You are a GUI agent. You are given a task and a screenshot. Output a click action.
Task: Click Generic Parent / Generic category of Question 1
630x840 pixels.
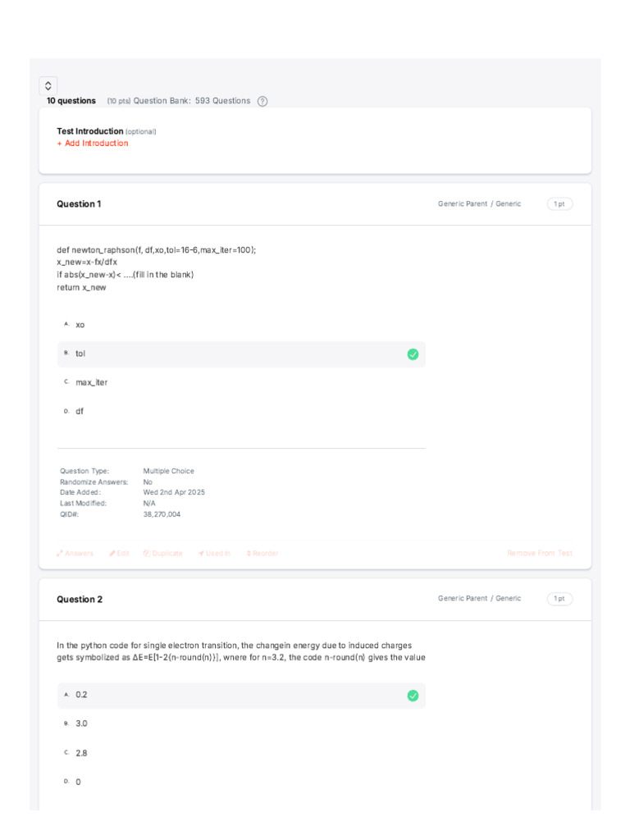pyautogui.click(x=479, y=204)
